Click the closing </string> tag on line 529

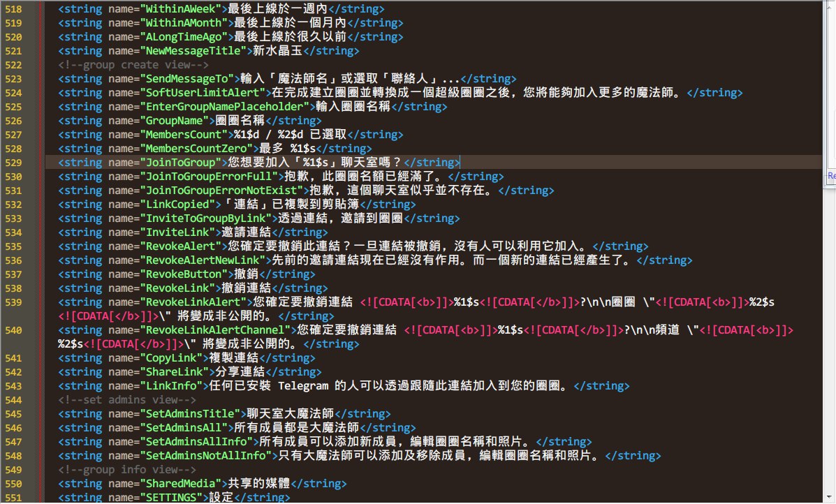432,163
